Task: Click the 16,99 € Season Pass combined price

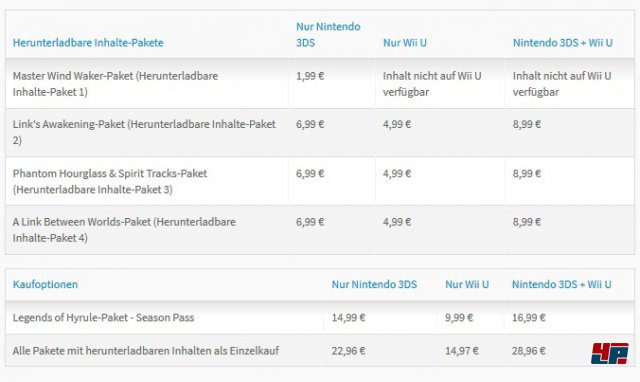Action: 529,318
